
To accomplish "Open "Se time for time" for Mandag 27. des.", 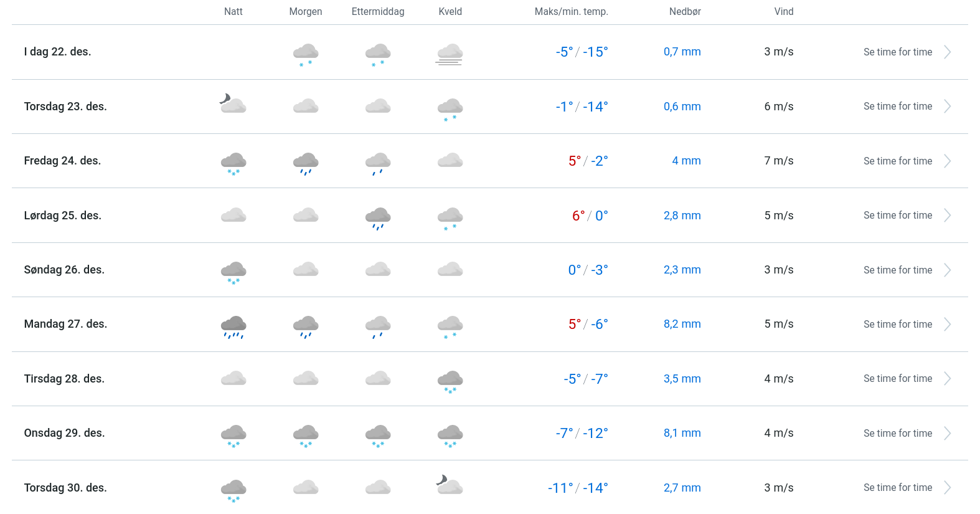I will pos(897,325).
